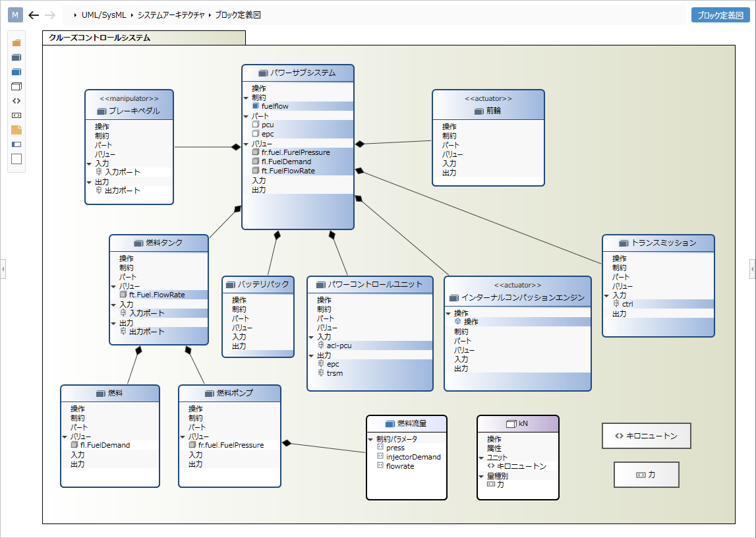The image size is (756, 538).
Task: Click the block icon of パワーサブシステム header
Action: (x=263, y=73)
